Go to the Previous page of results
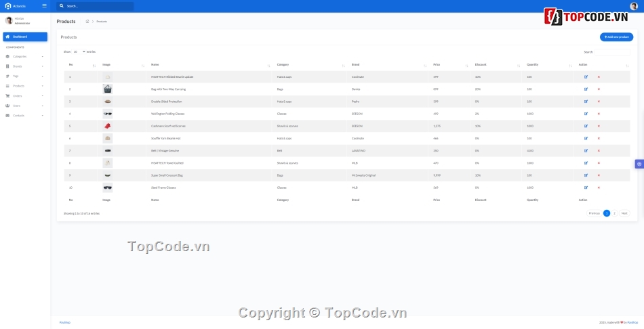 tap(594, 213)
